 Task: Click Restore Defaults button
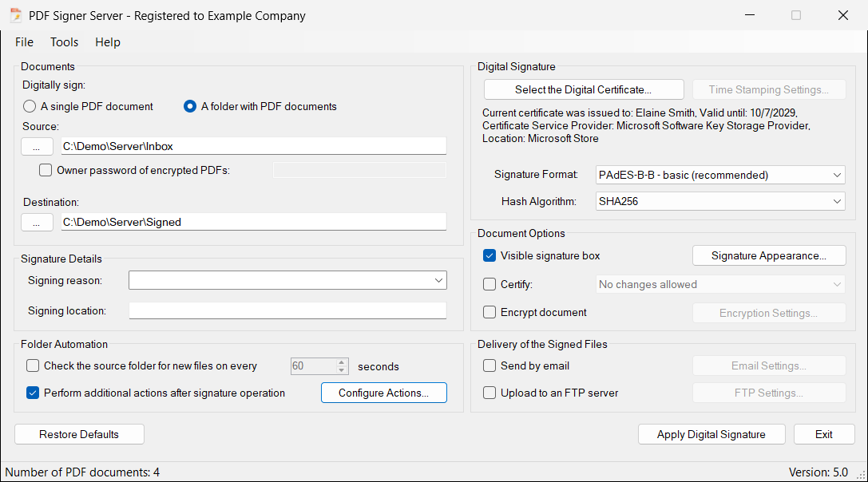click(x=79, y=434)
